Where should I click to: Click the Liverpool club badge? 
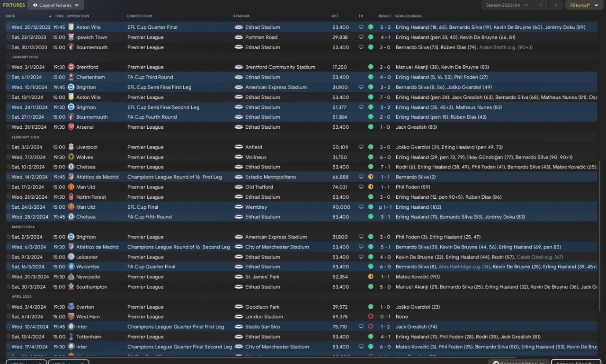pyautogui.click(x=71, y=147)
